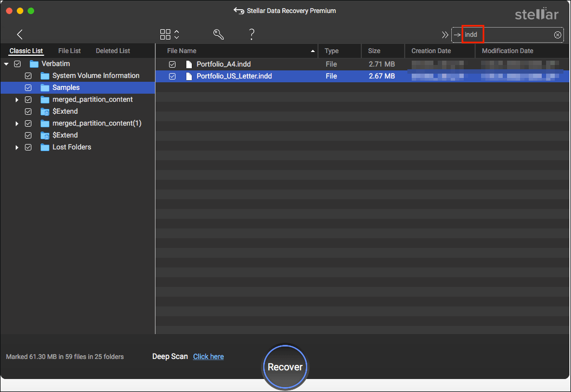Click the search arrow icon in search box

click(457, 35)
